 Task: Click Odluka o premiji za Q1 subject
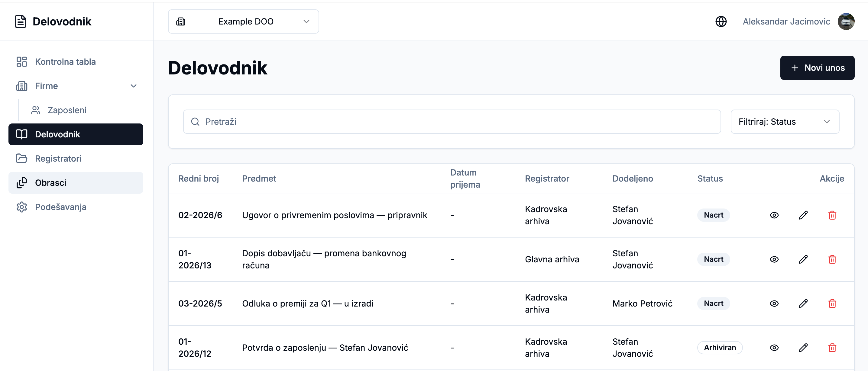[308, 304]
